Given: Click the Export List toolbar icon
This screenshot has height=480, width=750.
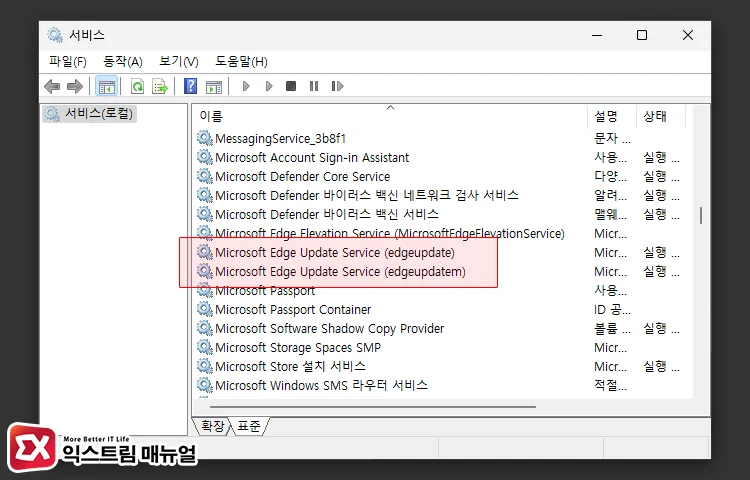Looking at the screenshot, I should click(160, 87).
